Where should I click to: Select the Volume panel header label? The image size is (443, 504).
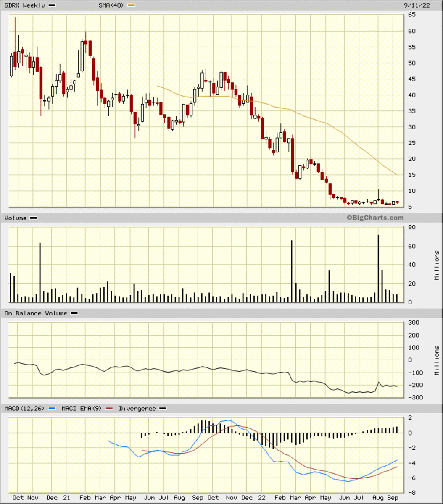(x=16, y=218)
